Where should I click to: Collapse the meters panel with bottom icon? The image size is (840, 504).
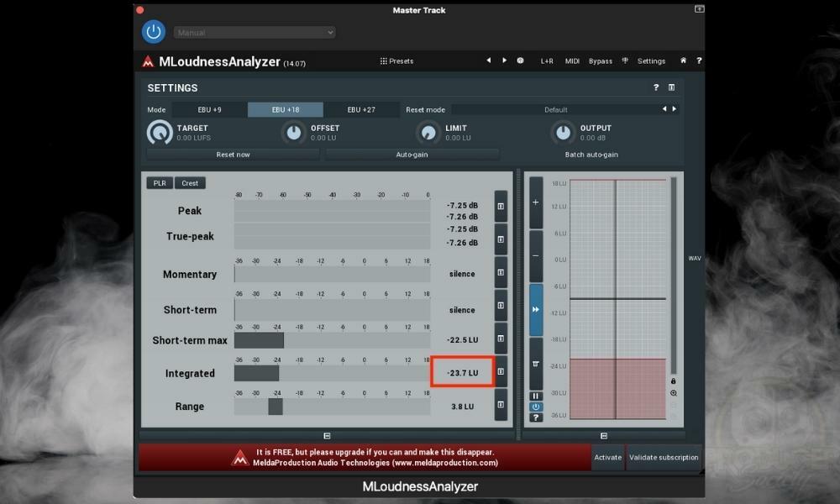tap(327, 436)
